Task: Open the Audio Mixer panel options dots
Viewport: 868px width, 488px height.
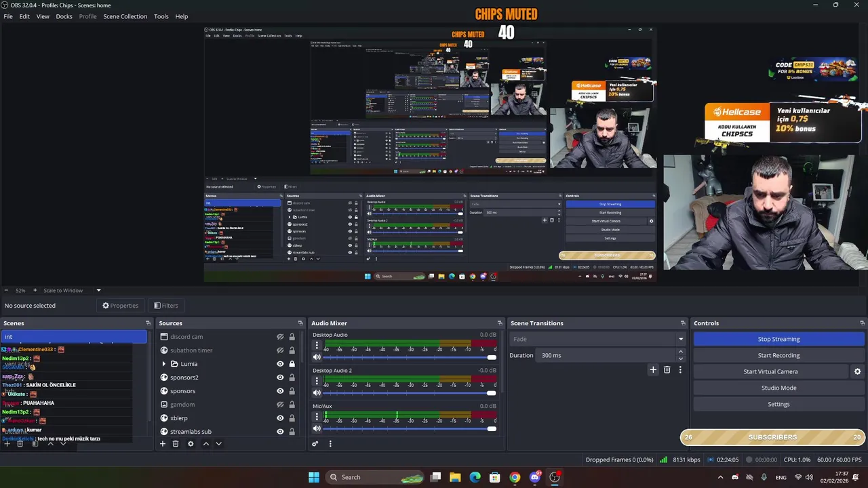Action: click(x=330, y=444)
